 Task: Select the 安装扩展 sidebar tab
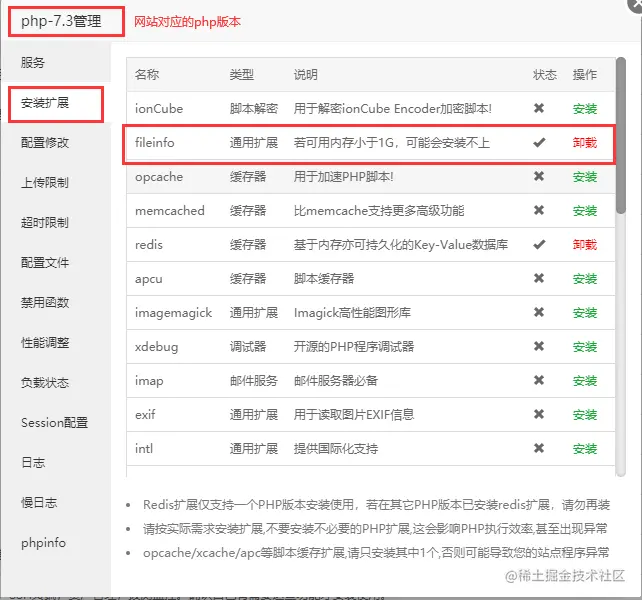click(56, 102)
